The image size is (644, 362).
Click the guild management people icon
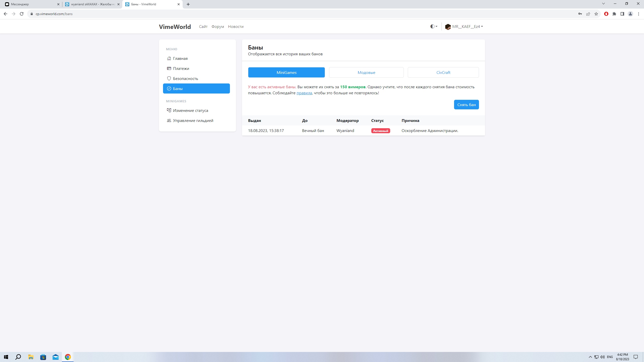[x=169, y=120]
